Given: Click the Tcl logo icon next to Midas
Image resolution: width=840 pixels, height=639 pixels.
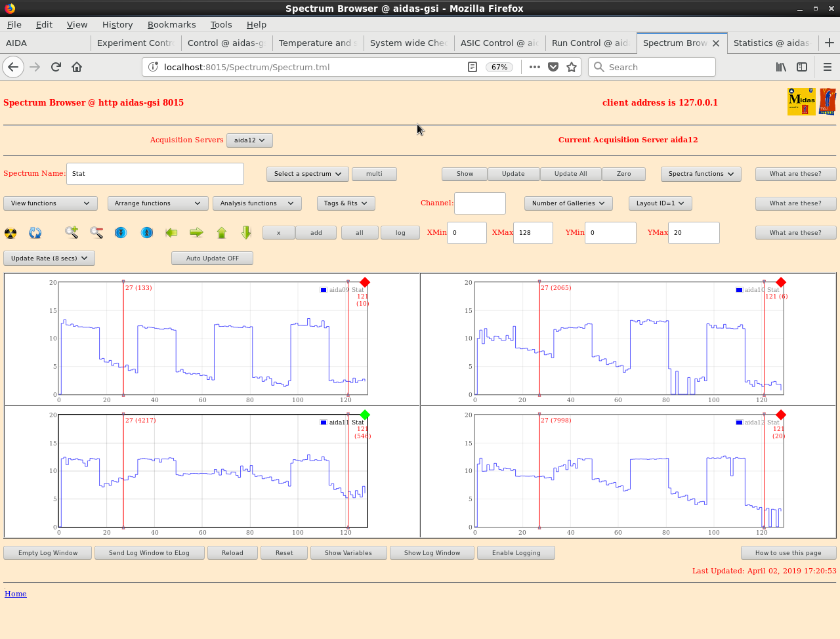Looking at the screenshot, I should (x=828, y=102).
